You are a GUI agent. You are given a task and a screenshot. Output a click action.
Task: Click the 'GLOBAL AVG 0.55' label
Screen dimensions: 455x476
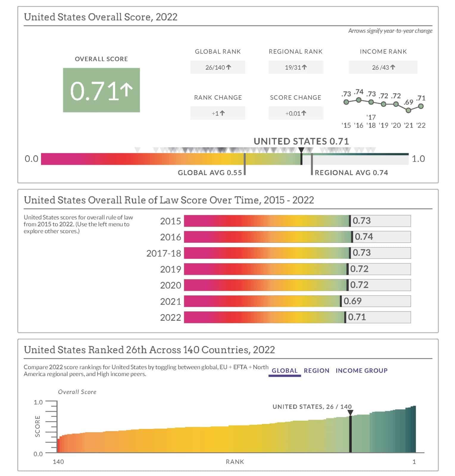click(210, 173)
